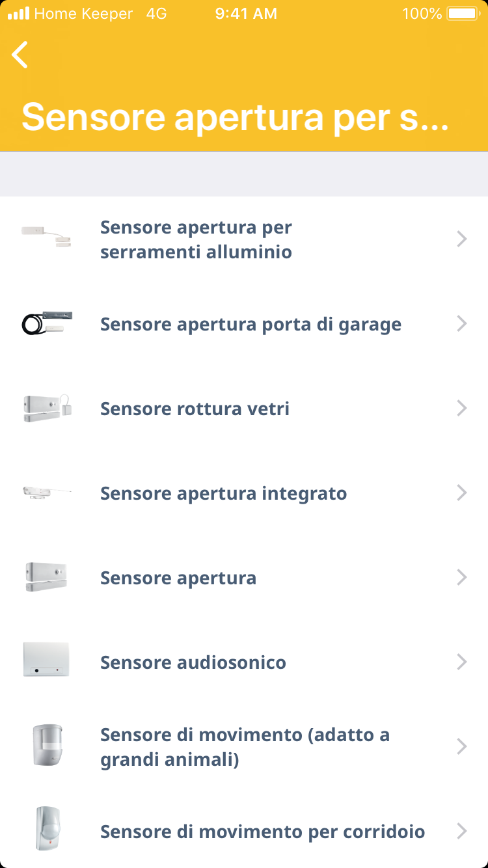Open the Sensore apertura integrato label
488x868 pixels.
coord(223,493)
